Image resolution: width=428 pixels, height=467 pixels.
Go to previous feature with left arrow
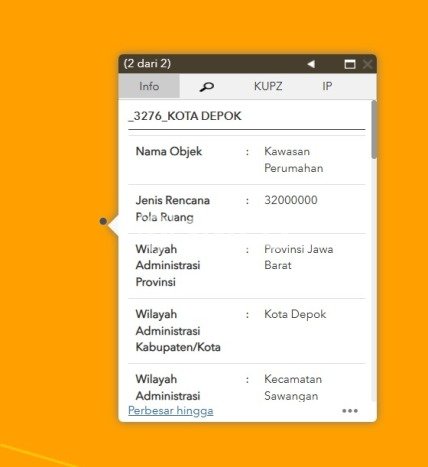[x=311, y=64]
